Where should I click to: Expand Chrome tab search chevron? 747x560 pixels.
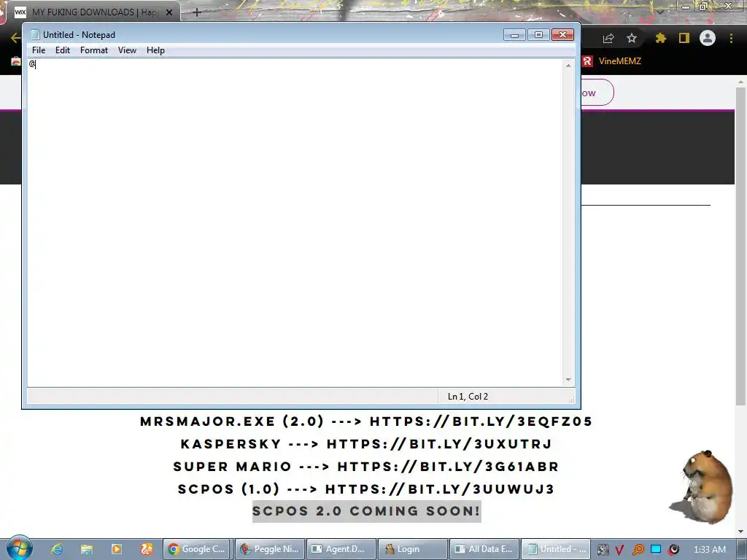(659, 12)
